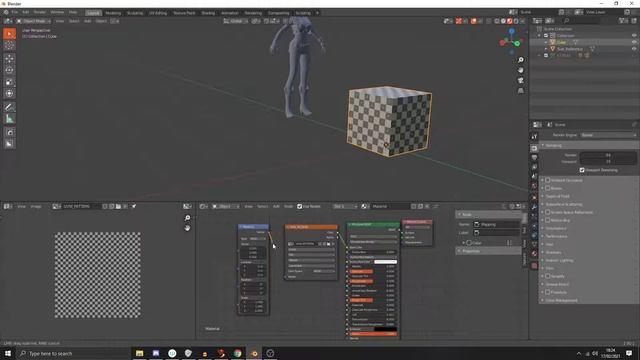The image size is (640, 360).
Task: Click the Windows Start button
Action: (x=8, y=353)
